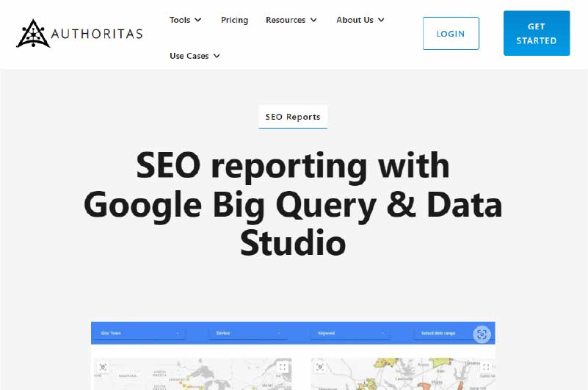Screen dimensions: 588x390
Task: Click the 'SEO reporting with Google Big Query' heading
Action: (x=293, y=203)
